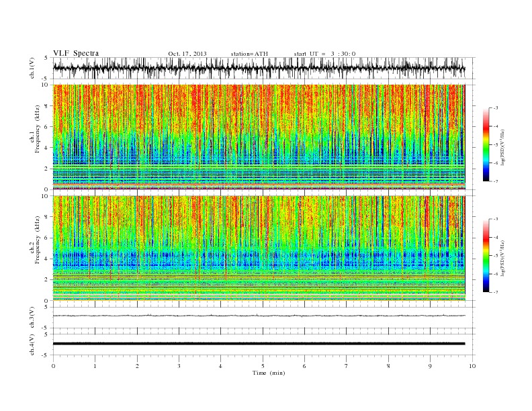Screen dimensions: 532x411
Task: Click the "-7" label on ch.1 colorbar
Action: coord(496,181)
